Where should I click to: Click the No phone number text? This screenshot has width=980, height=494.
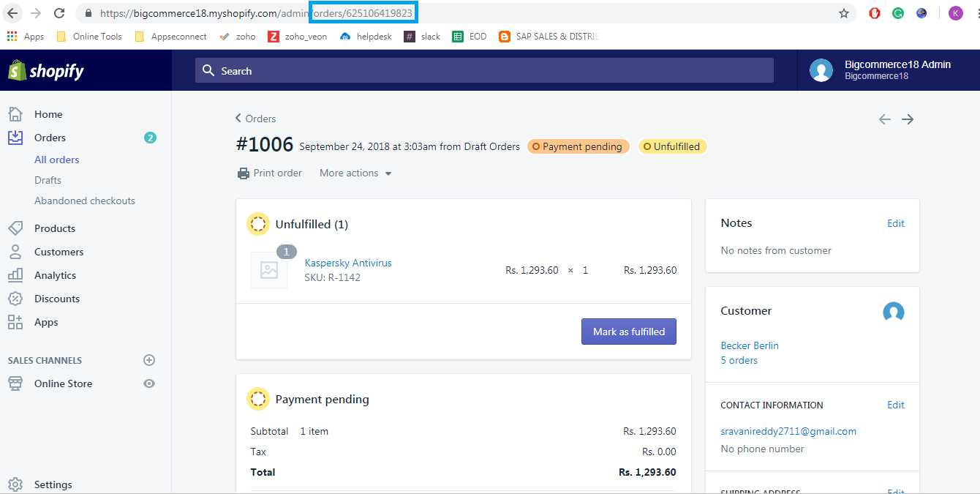[x=762, y=449]
